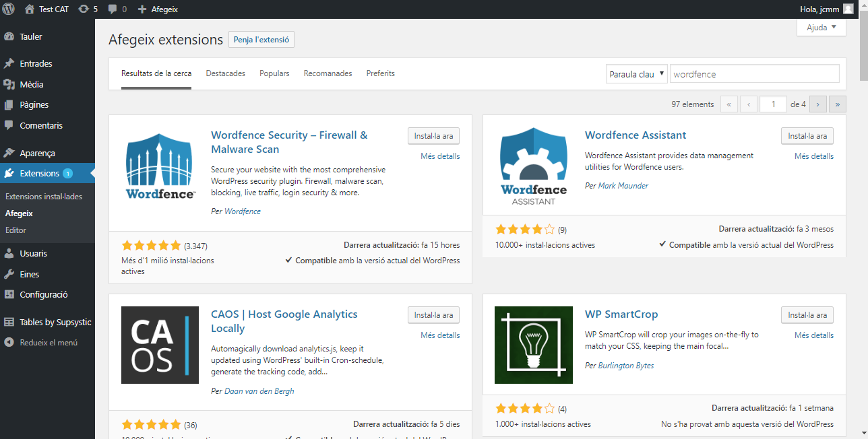Viewport: 868px width, 439px height.
Task: Open Extensions plugins menu
Action: coord(47,174)
